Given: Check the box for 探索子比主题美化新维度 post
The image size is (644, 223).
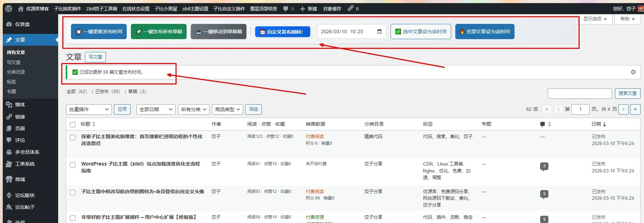Looking at the screenshot, I should 73,137.
